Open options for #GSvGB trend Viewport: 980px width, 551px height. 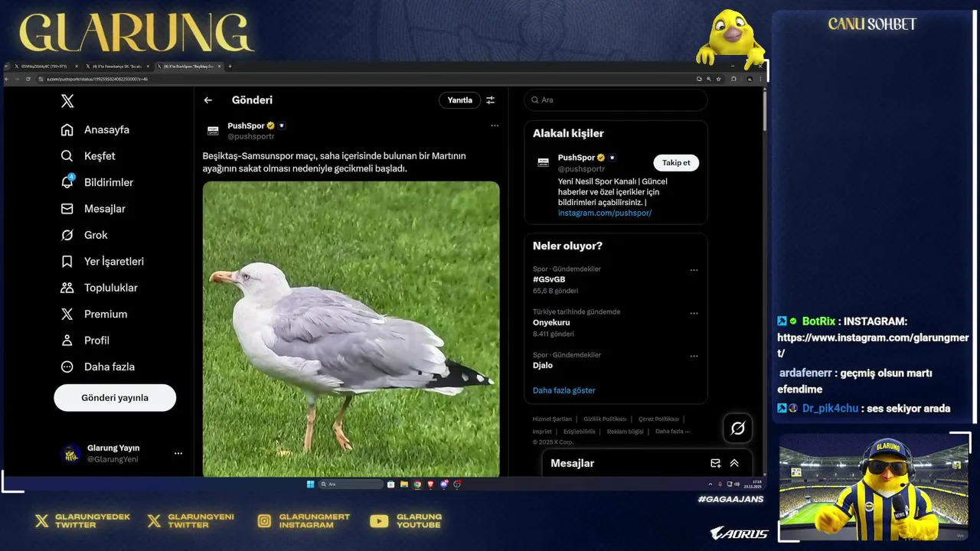694,270
